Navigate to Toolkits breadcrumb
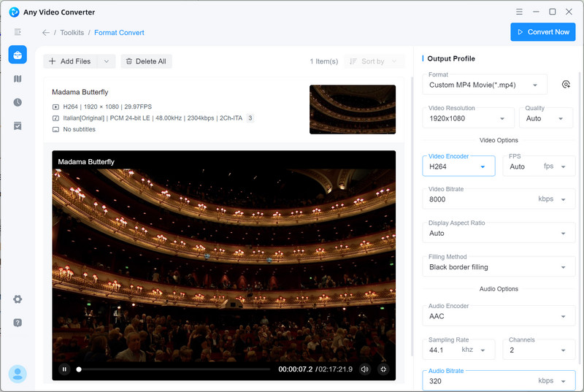This screenshot has height=392, width=584. pyautogui.click(x=72, y=33)
